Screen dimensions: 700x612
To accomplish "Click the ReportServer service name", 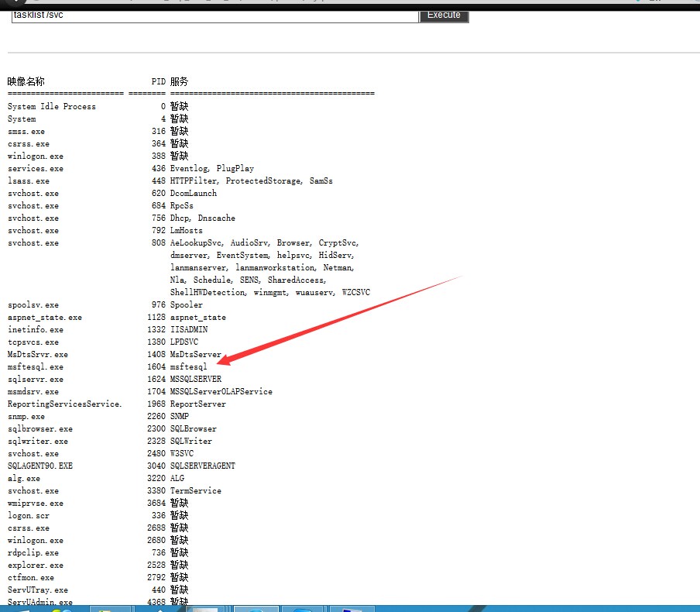I will coord(197,404).
